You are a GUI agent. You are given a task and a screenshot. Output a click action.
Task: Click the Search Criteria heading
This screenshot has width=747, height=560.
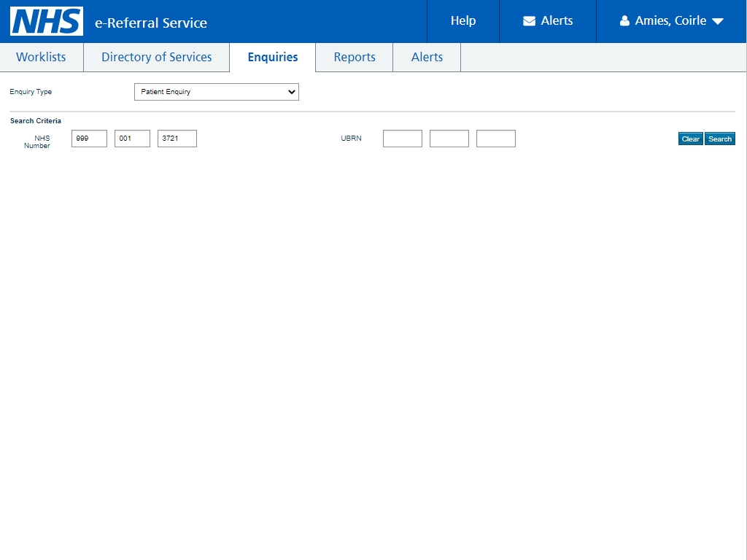point(36,121)
